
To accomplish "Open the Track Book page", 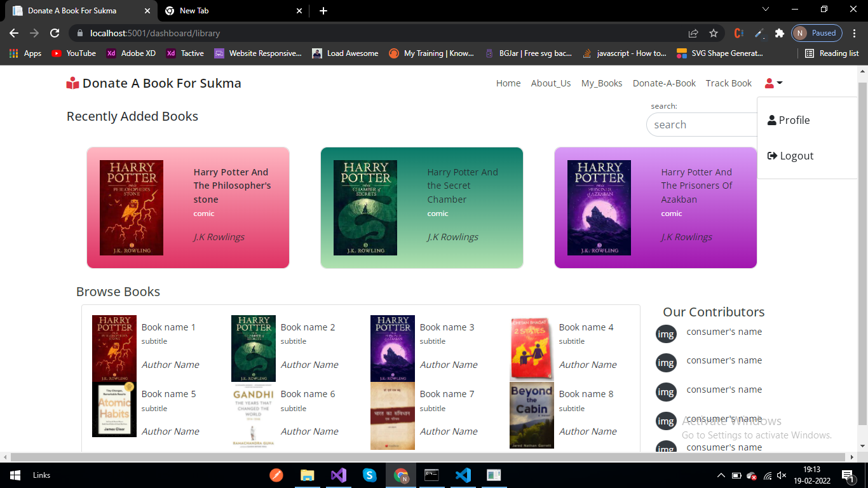I will pos(729,83).
